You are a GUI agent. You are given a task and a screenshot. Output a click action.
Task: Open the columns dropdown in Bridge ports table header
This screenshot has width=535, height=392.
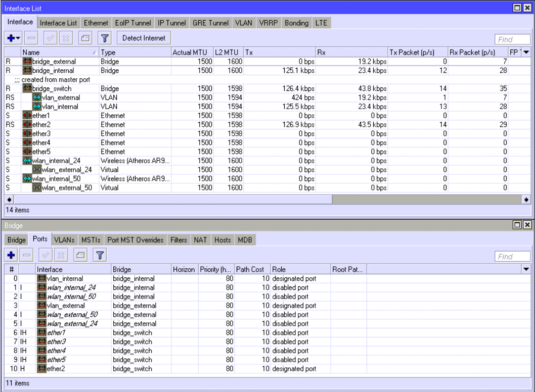coord(526,270)
